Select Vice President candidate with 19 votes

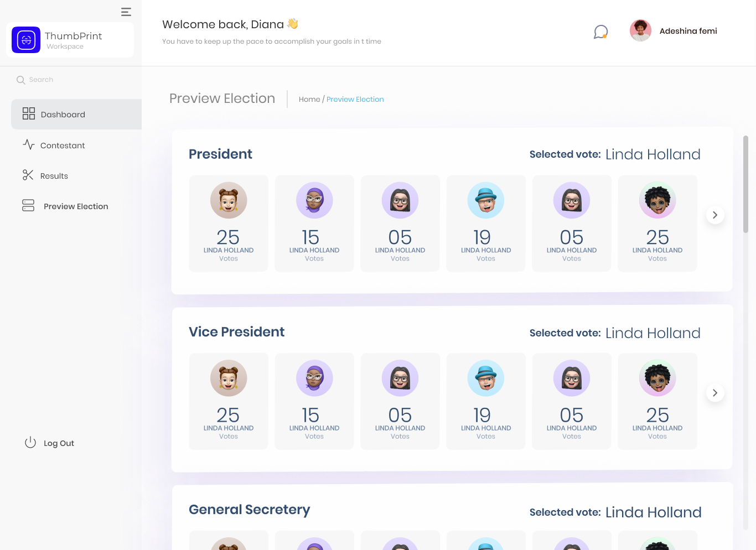point(486,401)
